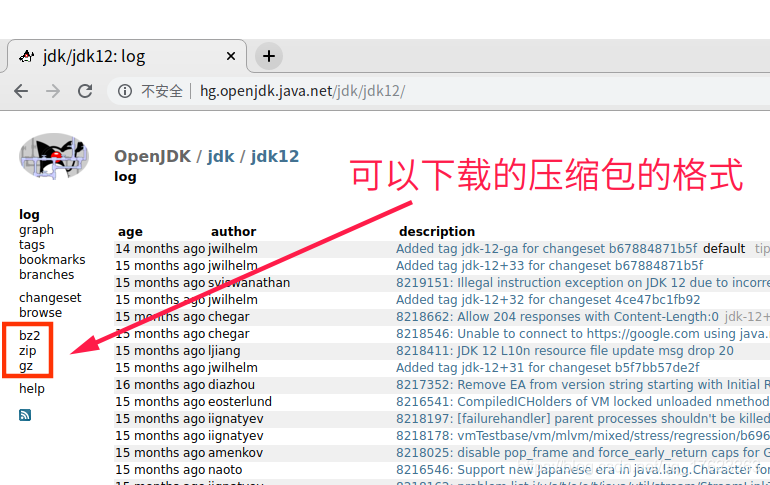This screenshot has height=485, width=770.
Task: Open changeset 8218197 failurehandler
Action: point(583,419)
